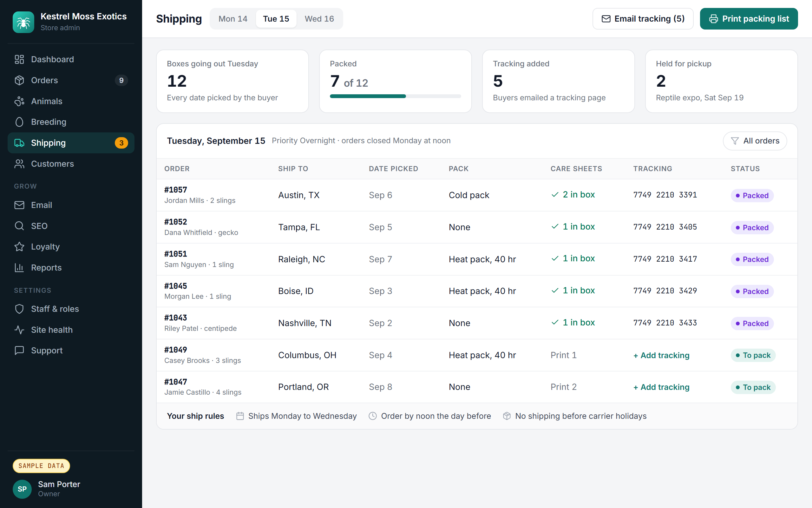Click the Shipping truck icon in sidebar
The width and height of the screenshot is (812, 508).
tap(19, 143)
